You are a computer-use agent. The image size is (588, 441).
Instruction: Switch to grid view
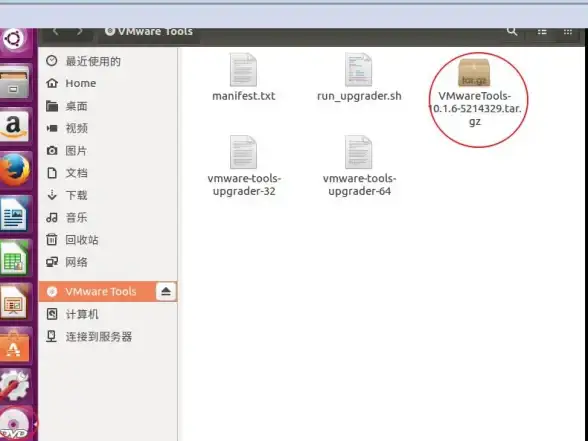pos(568,32)
